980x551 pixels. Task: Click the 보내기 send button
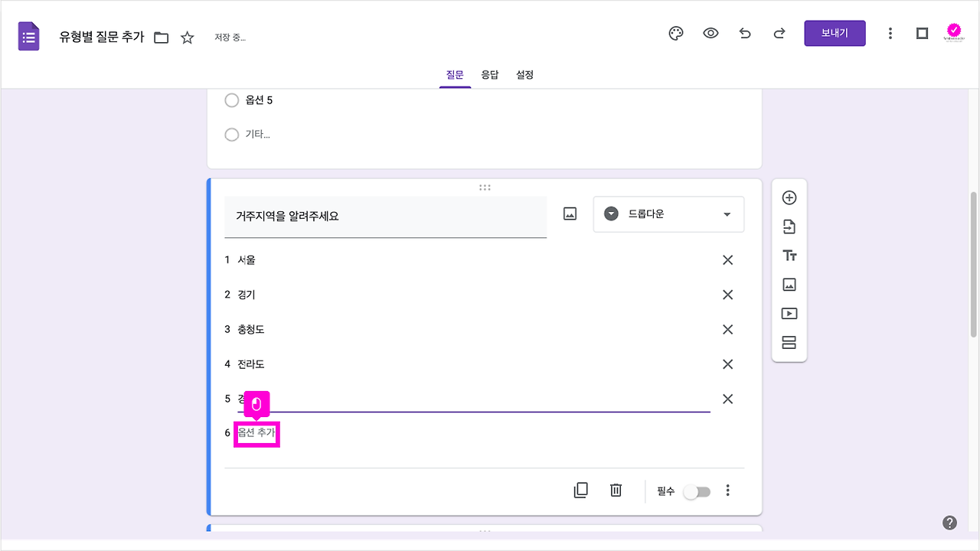835,33
